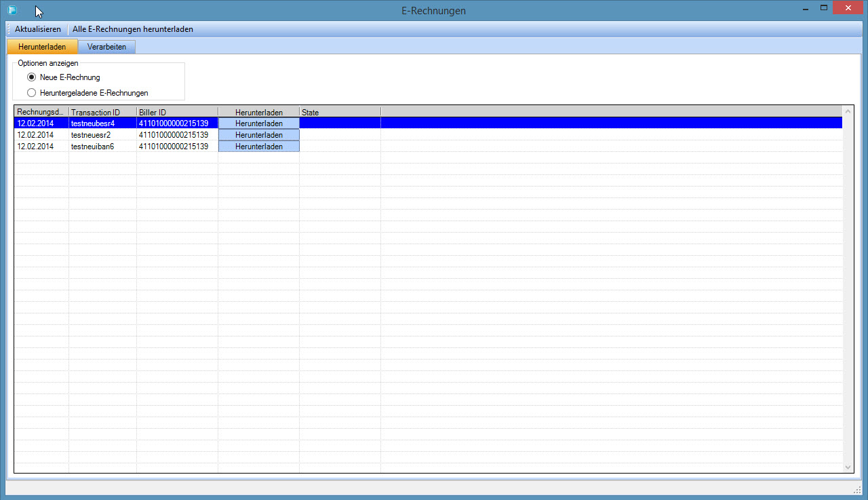Click the State column header
Image resolution: width=868 pixels, height=500 pixels.
(339, 112)
